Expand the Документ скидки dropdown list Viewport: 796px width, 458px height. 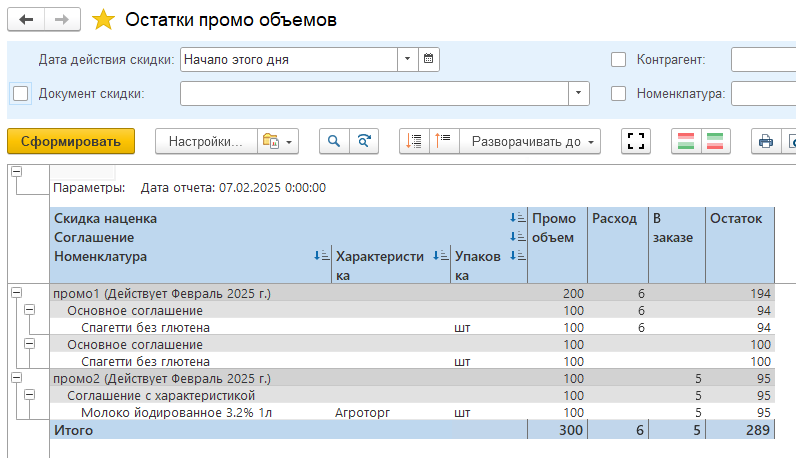click(x=579, y=93)
